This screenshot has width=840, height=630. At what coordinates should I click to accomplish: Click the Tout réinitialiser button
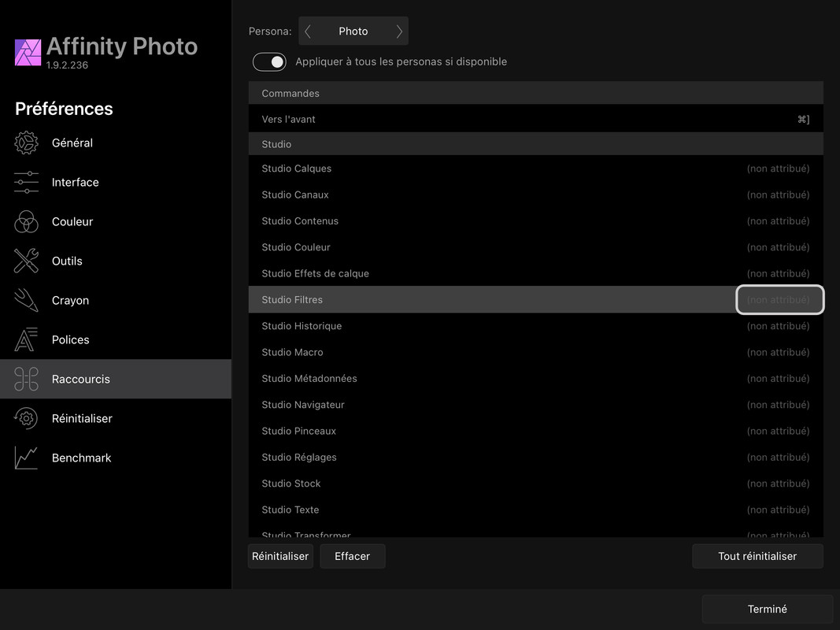(x=757, y=557)
